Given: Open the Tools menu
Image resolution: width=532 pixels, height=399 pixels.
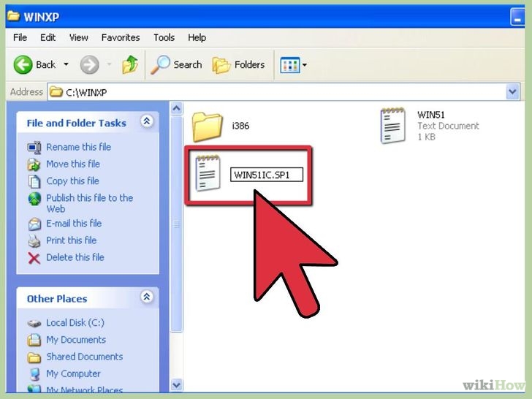Looking at the screenshot, I should [164, 37].
